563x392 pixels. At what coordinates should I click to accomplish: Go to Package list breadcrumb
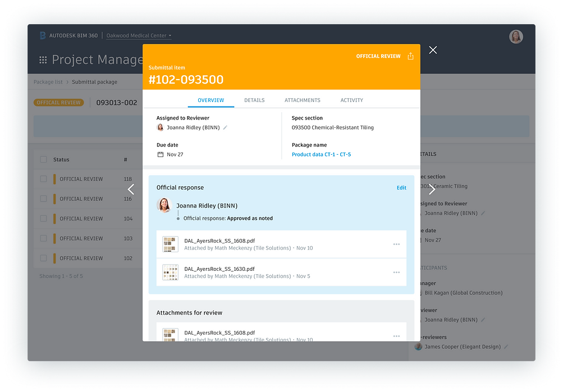(48, 82)
